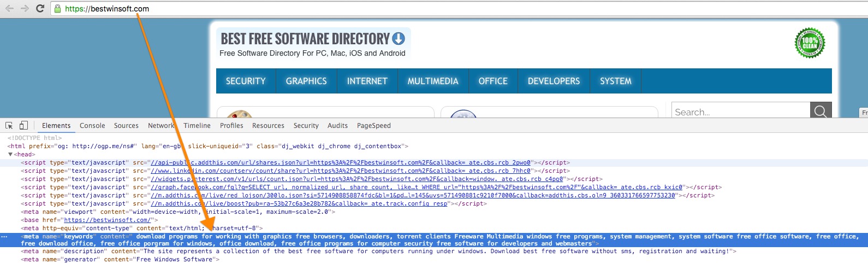
Task: Open the m.addthis.com boost script link
Action: click(299, 204)
